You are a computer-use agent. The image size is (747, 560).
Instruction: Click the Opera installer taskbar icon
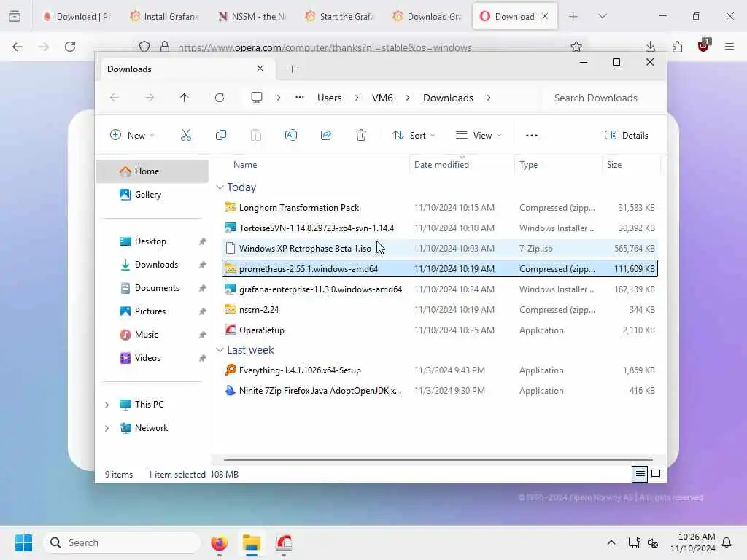tap(284, 542)
